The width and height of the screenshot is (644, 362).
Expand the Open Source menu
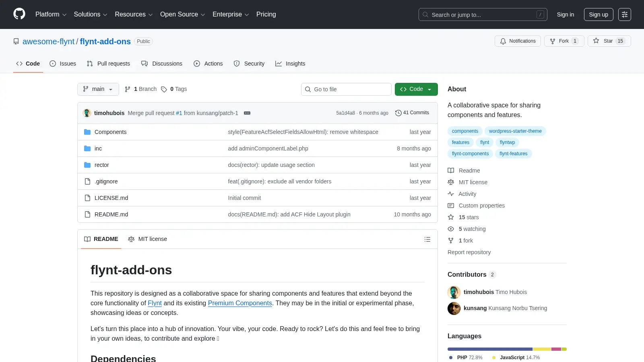click(x=182, y=14)
